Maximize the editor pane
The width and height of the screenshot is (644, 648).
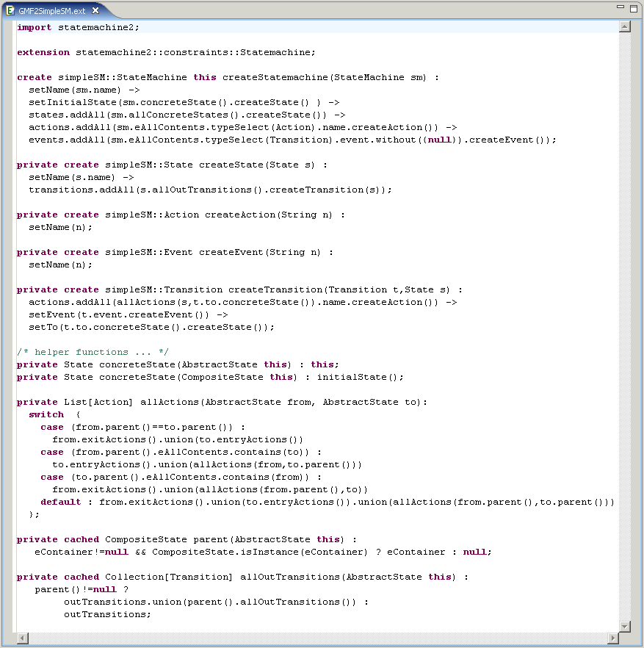[x=634, y=8]
